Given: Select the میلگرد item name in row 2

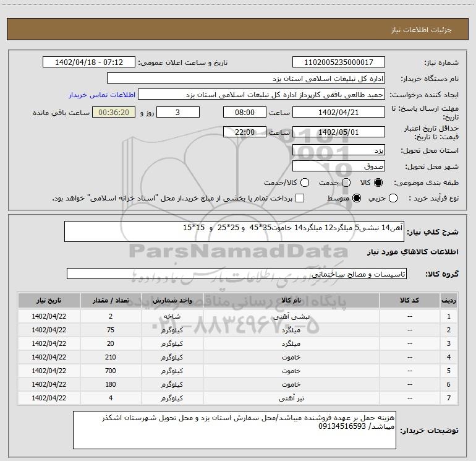Looking at the screenshot, I should click(x=291, y=330).
